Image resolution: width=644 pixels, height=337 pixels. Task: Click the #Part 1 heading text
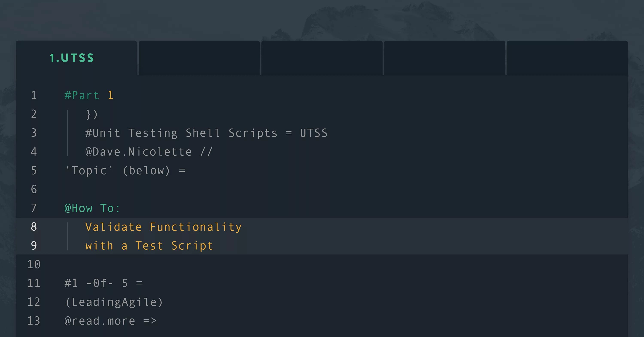tap(89, 95)
